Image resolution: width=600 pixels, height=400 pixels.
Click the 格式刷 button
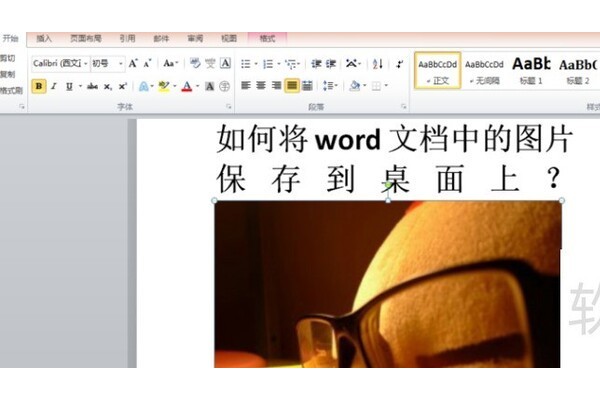[11, 91]
